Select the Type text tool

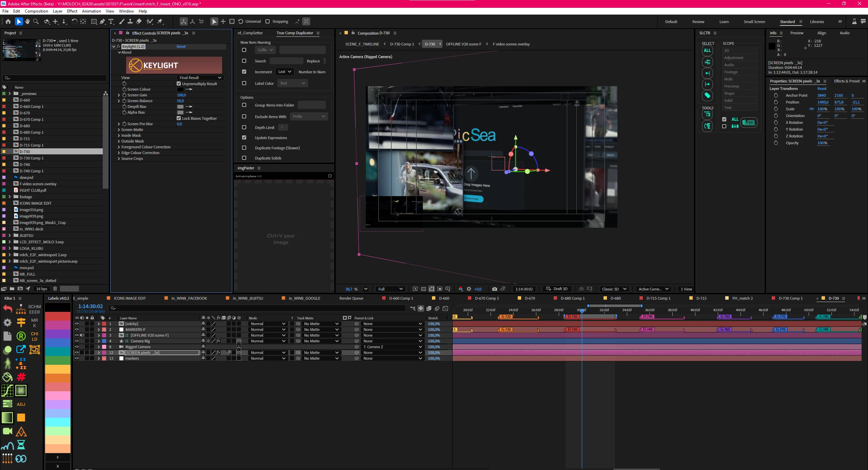pyautogui.click(x=111, y=21)
